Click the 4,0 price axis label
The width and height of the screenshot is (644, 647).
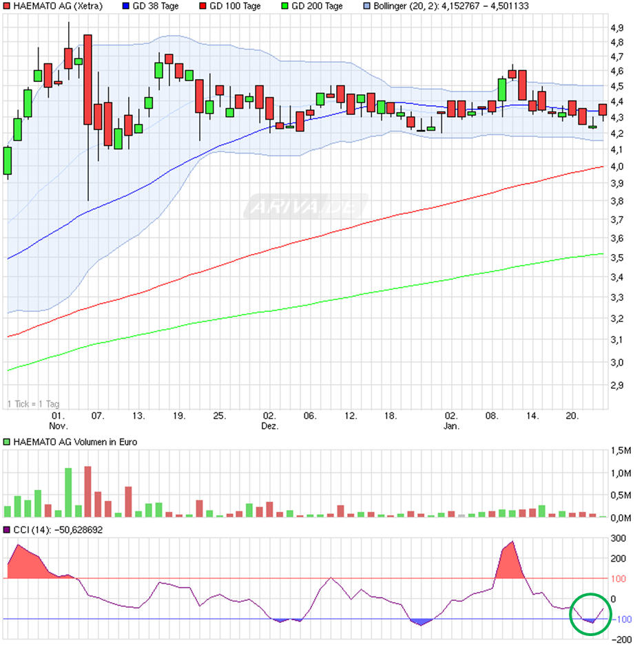[x=616, y=167]
